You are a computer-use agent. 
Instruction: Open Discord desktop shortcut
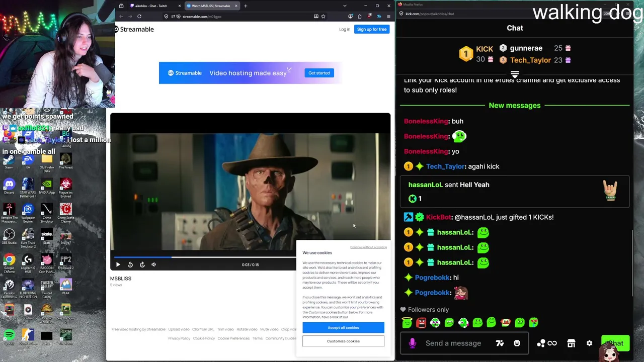tap(9, 186)
